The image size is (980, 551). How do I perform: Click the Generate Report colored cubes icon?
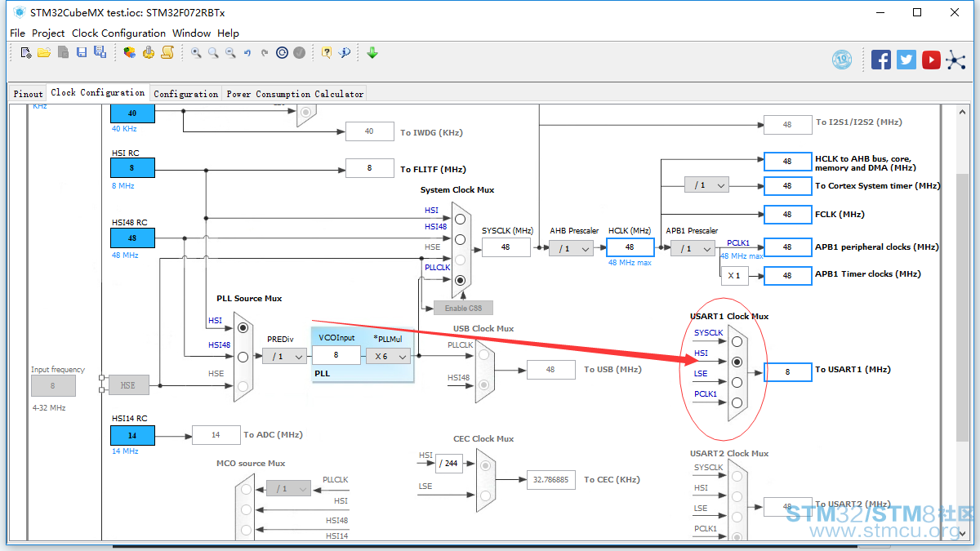click(130, 52)
